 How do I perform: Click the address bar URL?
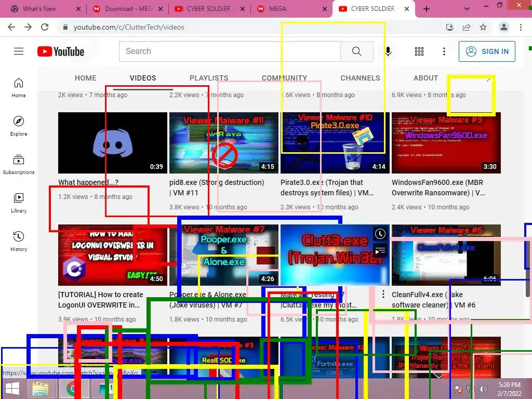[x=129, y=27]
